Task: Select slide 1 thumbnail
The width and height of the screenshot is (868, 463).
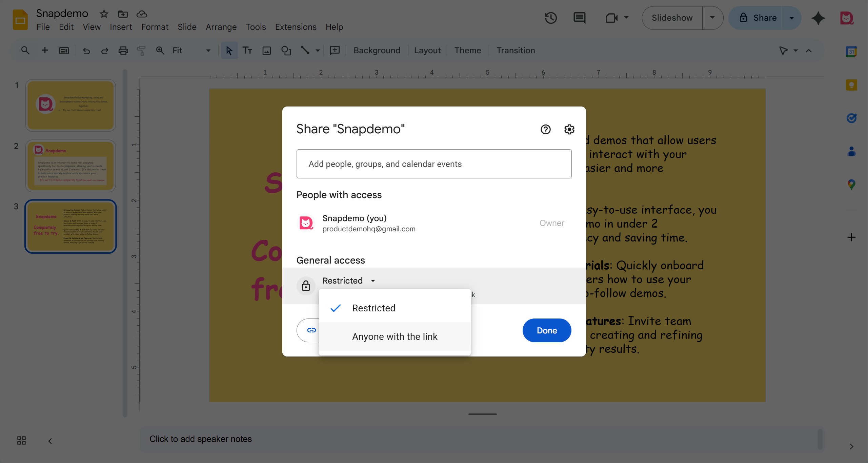Action: coord(70,105)
